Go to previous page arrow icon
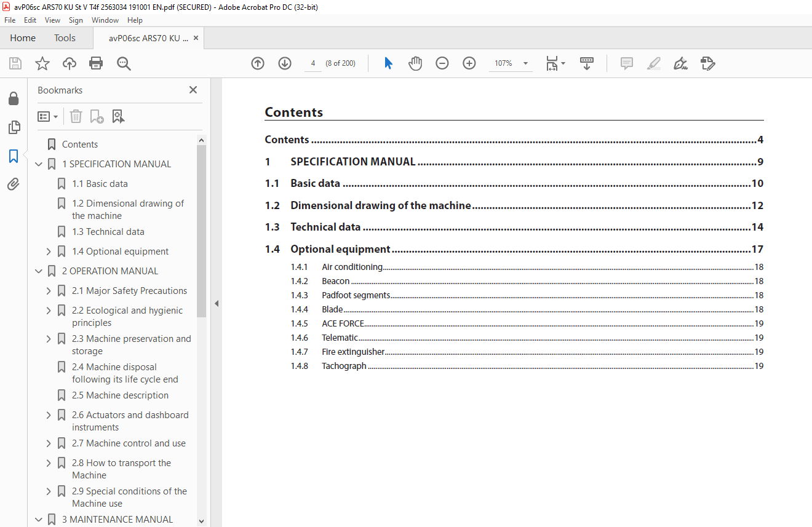The height and width of the screenshot is (527, 812). tap(258, 63)
